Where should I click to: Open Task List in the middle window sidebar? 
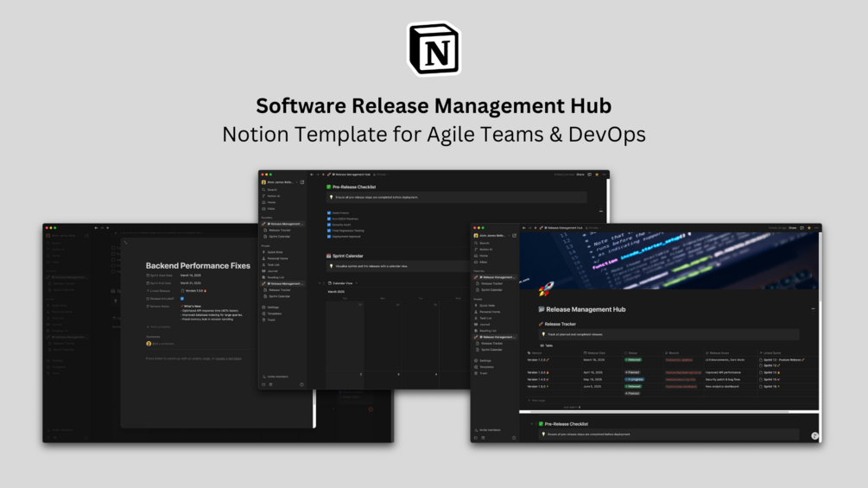point(270,264)
